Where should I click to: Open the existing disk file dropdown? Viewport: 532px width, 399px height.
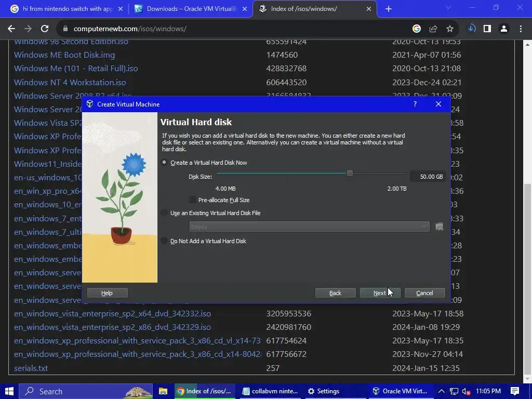(309, 227)
